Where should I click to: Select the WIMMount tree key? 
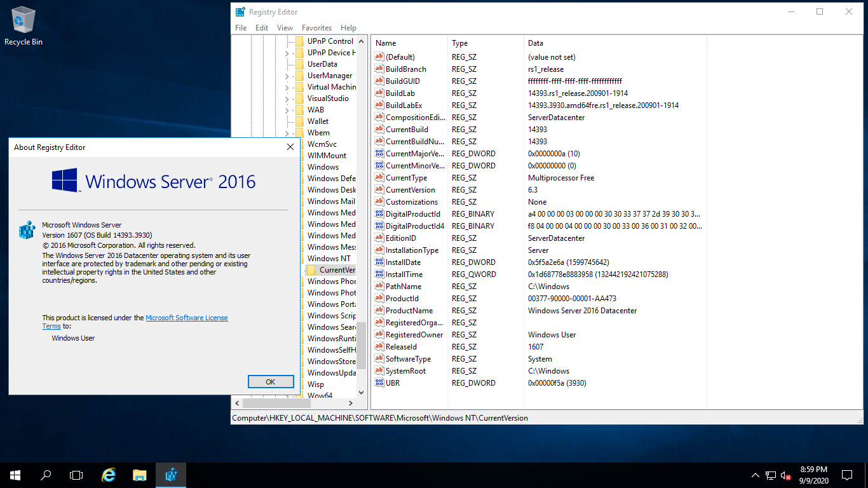[x=327, y=156]
